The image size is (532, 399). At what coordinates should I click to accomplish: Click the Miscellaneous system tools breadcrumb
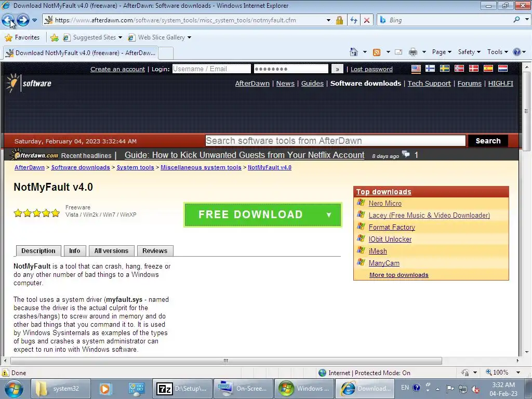pyautogui.click(x=201, y=167)
